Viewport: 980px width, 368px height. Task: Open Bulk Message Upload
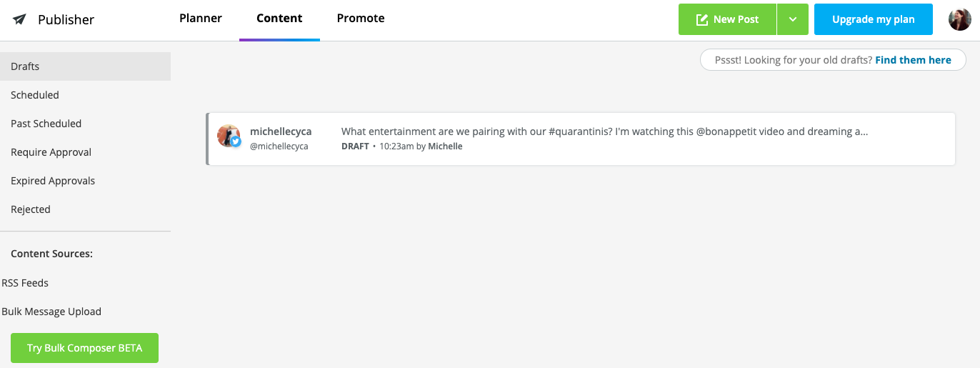(51, 312)
